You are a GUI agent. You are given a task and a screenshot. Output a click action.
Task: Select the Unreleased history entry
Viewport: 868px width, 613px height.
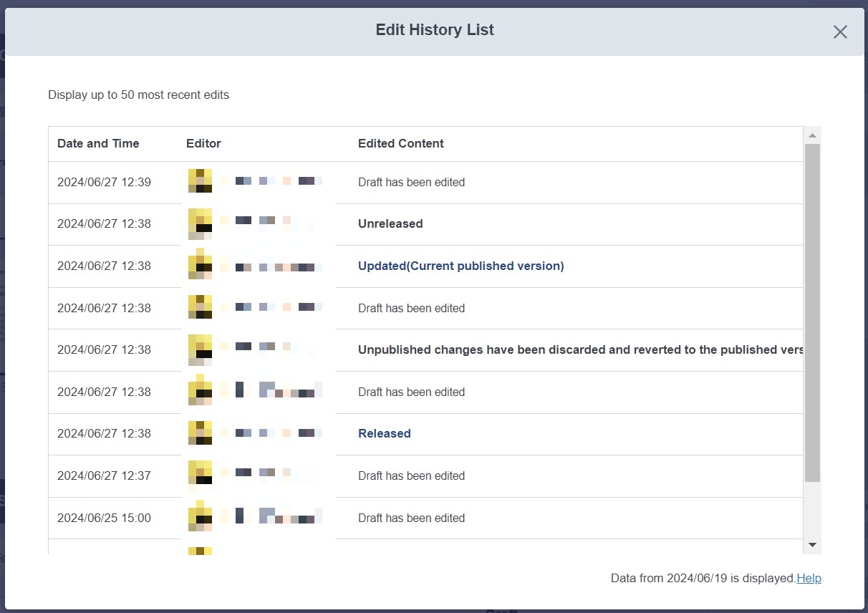[x=390, y=223]
